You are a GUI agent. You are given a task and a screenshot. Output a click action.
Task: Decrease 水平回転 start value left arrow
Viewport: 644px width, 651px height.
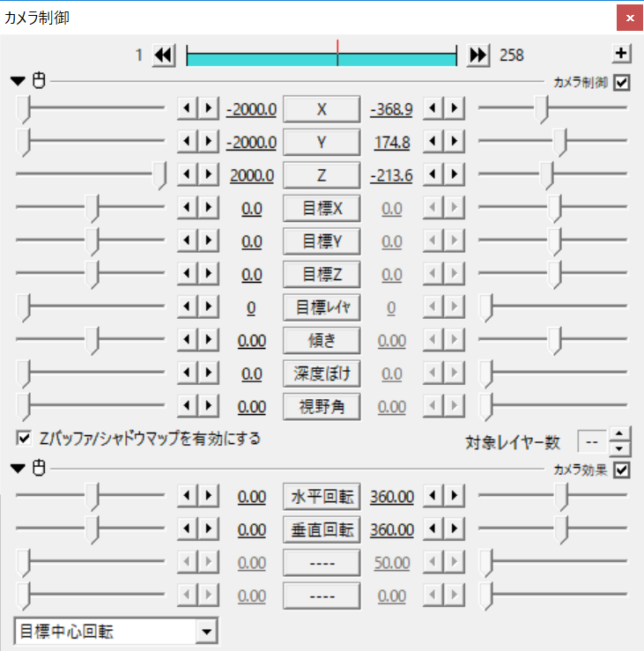(188, 495)
